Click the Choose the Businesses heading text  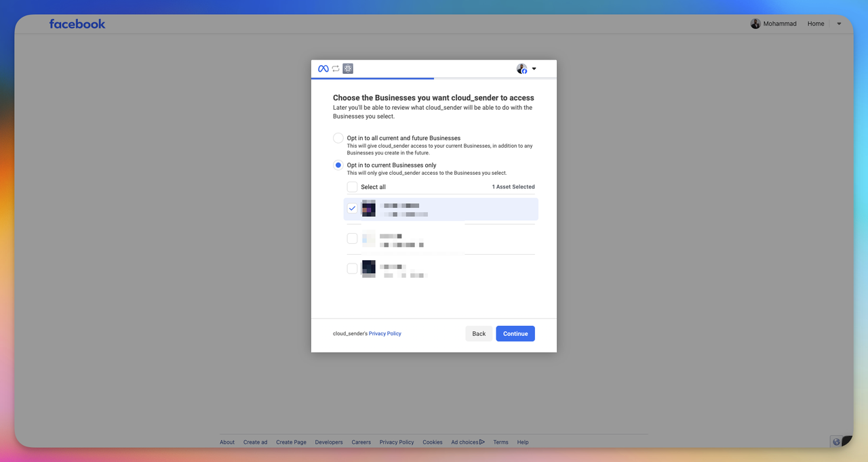click(433, 98)
